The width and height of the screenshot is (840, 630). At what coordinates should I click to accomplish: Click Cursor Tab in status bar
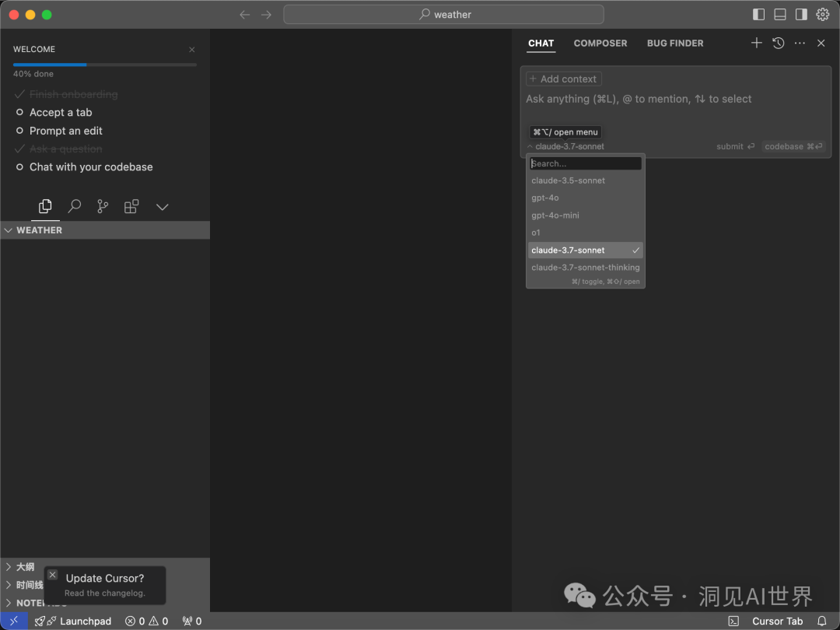coord(777,621)
